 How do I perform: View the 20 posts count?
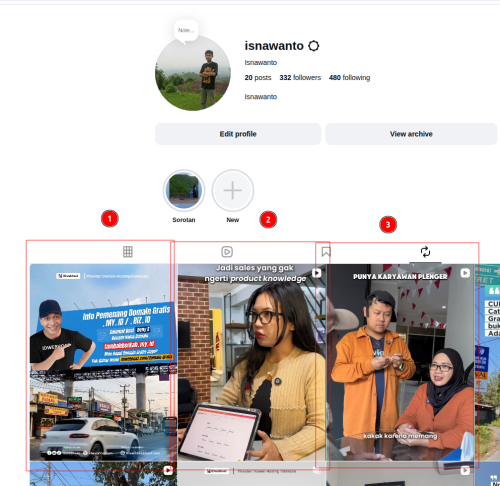coord(258,78)
